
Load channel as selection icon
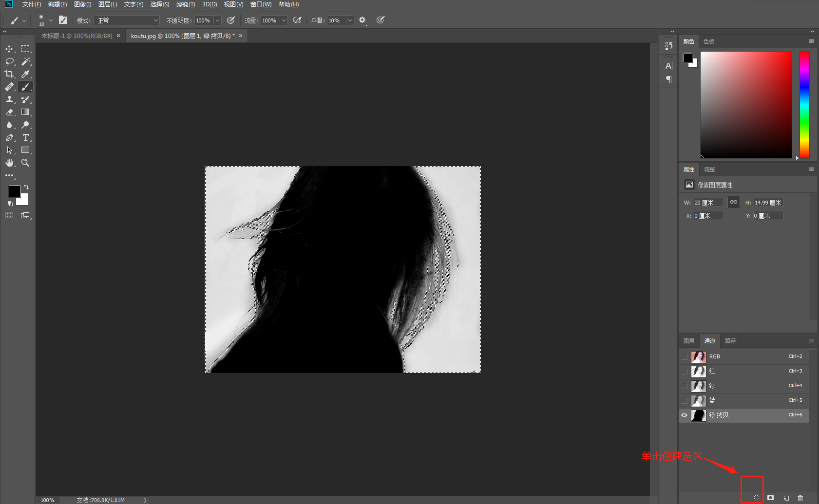[756, 498]
